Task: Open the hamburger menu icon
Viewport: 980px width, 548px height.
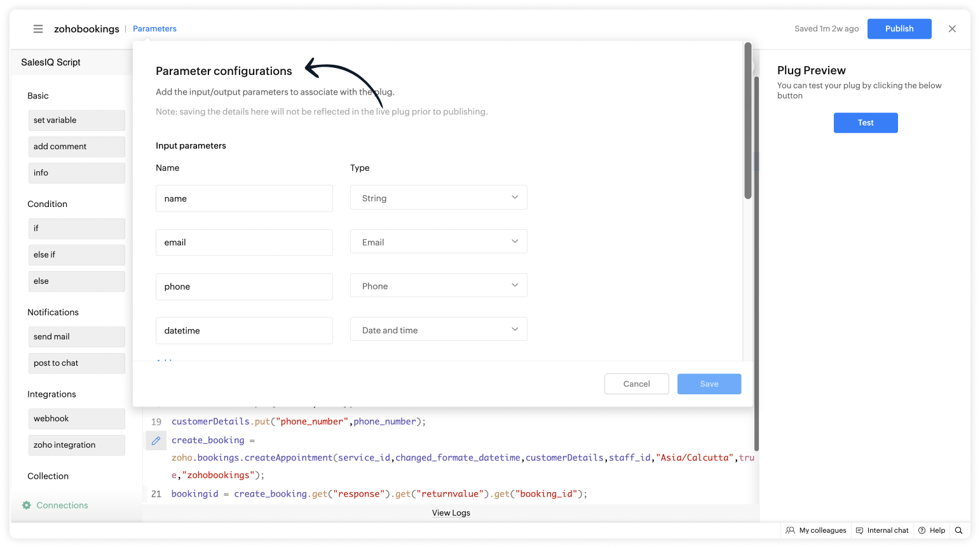Action: click(38, 29)
